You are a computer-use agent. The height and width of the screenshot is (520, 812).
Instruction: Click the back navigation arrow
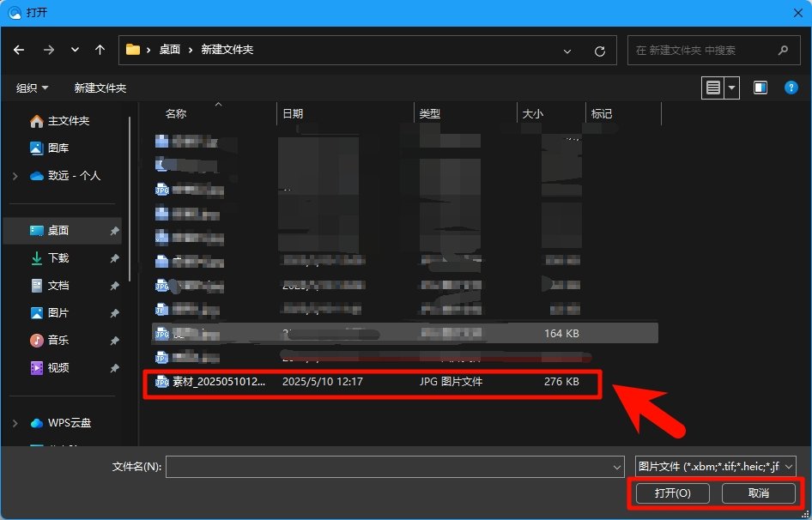[x=19, y=50]
